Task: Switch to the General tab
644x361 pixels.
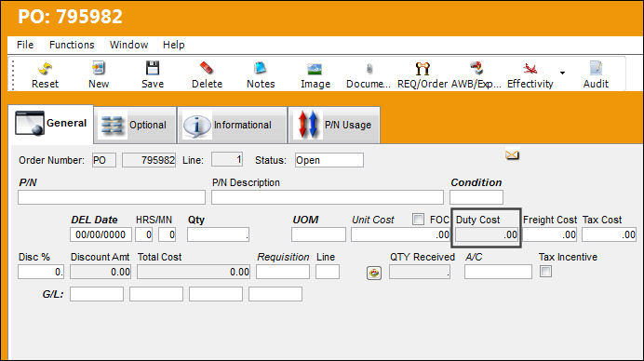Action: pyautogui.click(x=51, y=124)
